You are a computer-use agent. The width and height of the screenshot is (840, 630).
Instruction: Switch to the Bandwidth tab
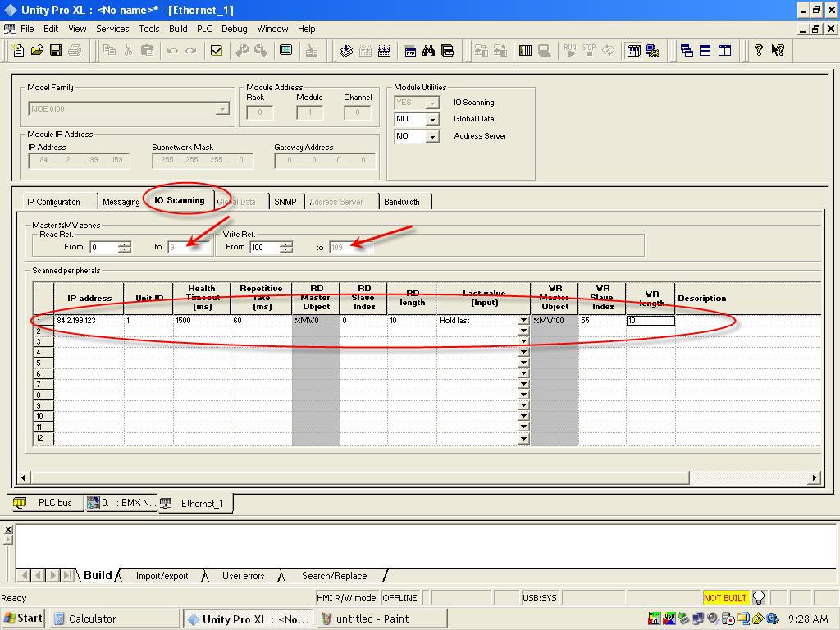[x=402, y=202]
